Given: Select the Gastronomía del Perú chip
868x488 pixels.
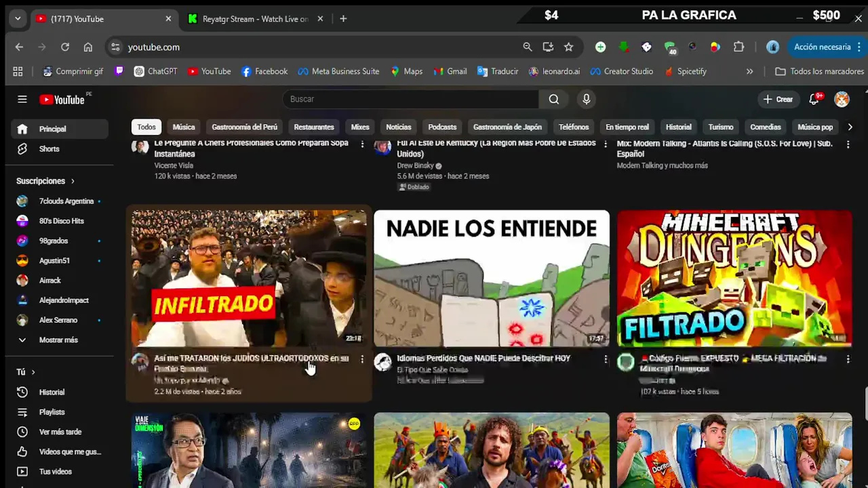Looking at the screenshot, I should coord(244,127).
